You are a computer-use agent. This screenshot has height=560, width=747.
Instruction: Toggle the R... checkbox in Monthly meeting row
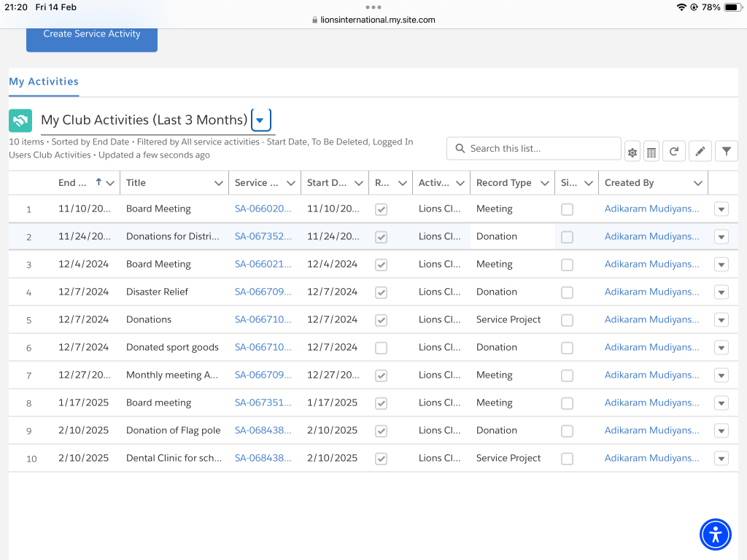coord(381,376)
